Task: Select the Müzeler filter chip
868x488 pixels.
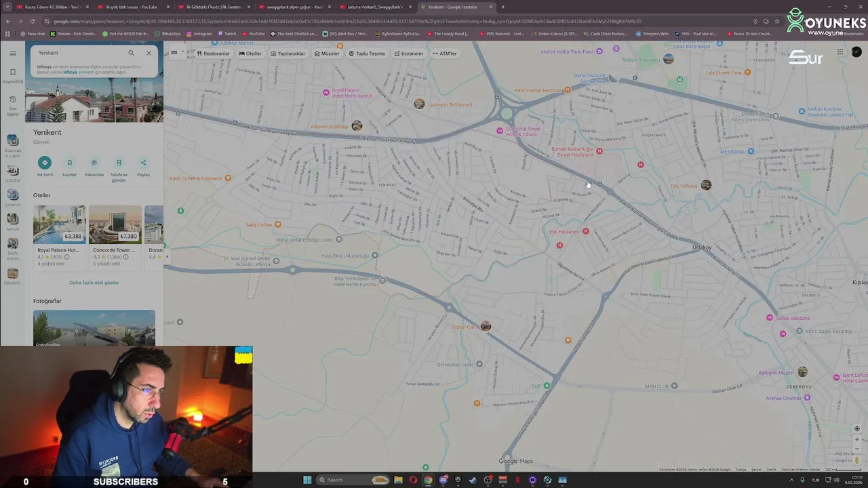Action: [326, 54]
